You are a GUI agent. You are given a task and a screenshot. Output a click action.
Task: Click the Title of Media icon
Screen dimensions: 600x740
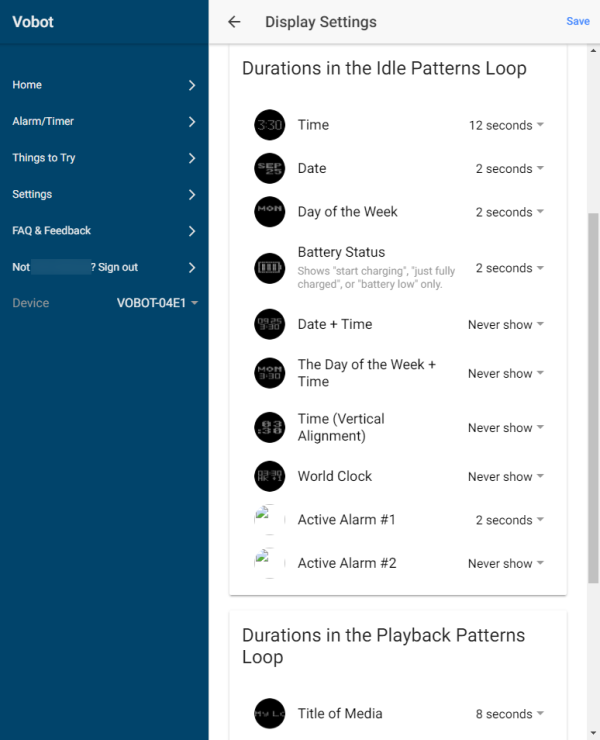pos(270,714)
